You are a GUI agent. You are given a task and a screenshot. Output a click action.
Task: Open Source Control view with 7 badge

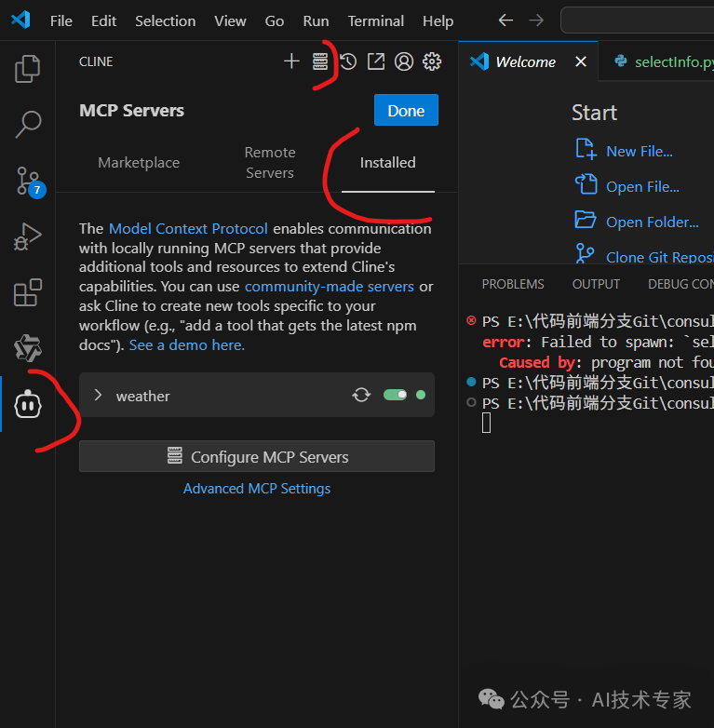(29, 182)
